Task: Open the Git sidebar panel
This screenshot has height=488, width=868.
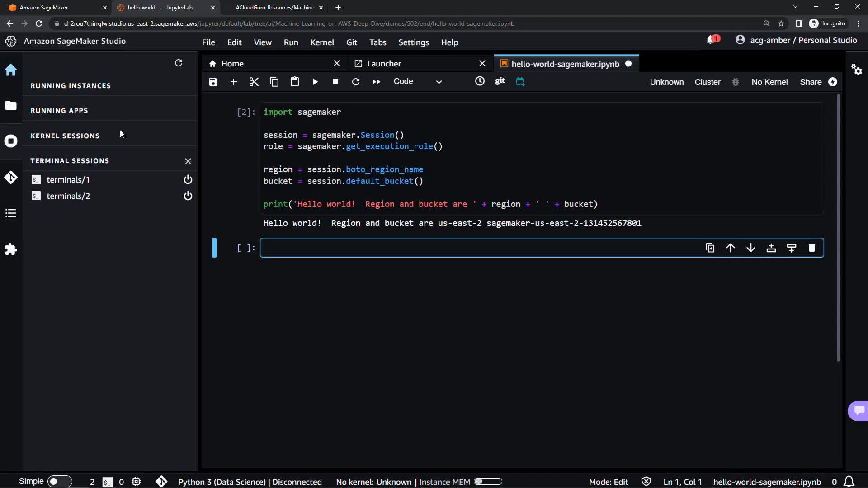Action: pos(11,177)
